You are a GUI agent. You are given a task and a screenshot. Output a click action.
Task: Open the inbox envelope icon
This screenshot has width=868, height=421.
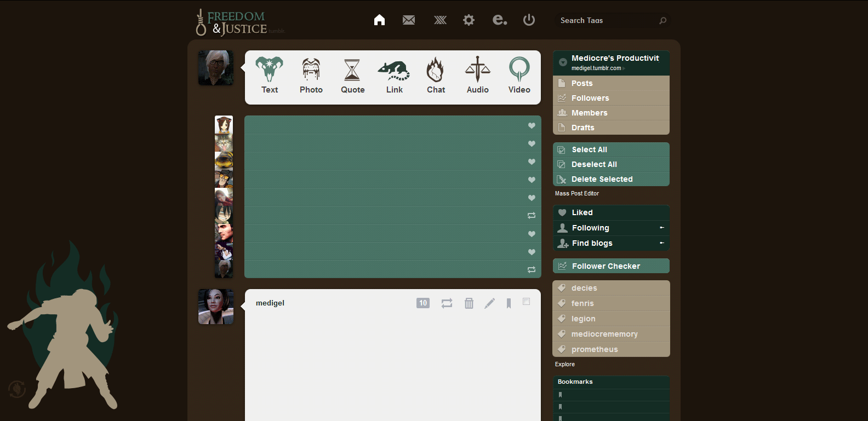pos(409,20)
